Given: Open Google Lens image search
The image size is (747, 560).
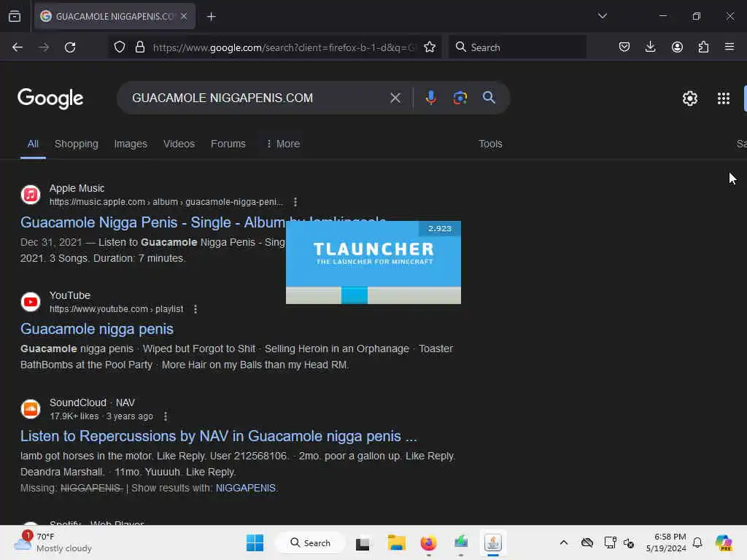Looking at the screenshot, I should [x=460, y=98].
